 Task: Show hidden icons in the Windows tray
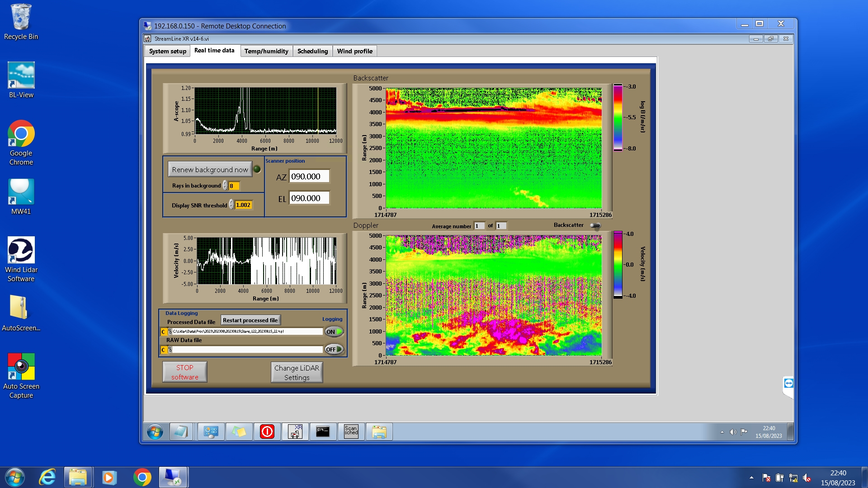pos(751,478)
